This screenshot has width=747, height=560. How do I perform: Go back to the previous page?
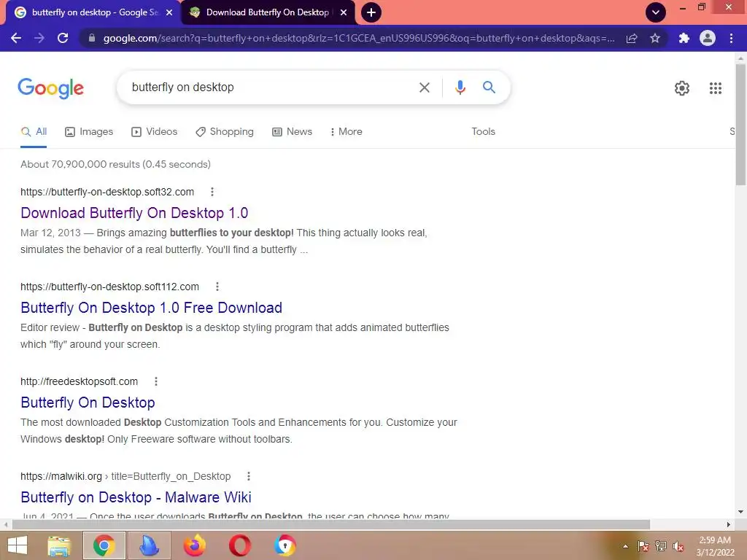(x=16, y=38)
